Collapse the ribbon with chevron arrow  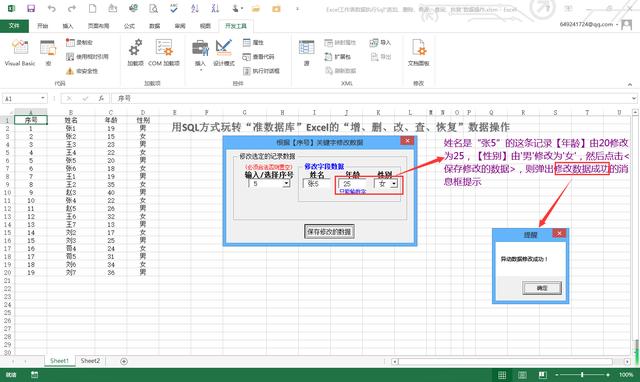630,84
